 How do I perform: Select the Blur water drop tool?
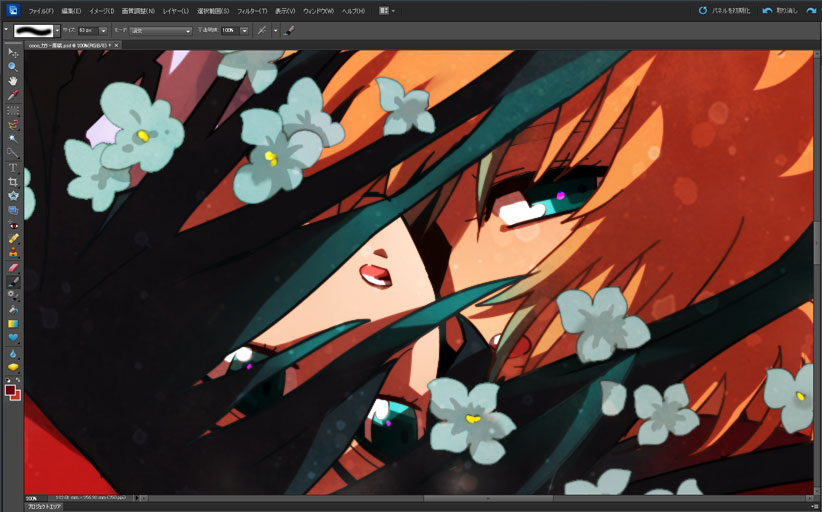pos(13,353)
